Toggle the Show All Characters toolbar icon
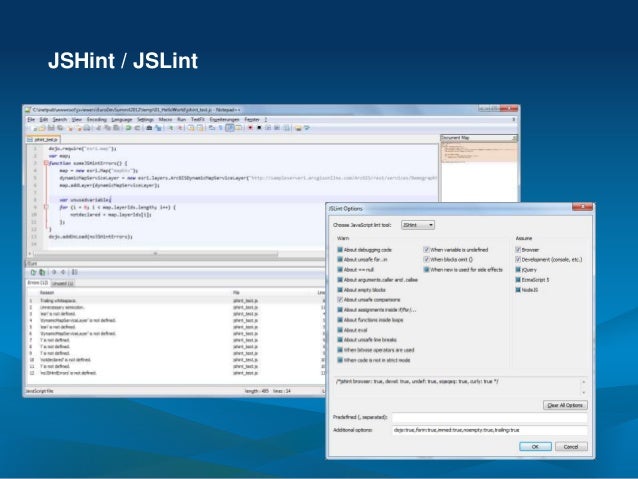Viewport: 638px width, 479px height. point(220,128)
